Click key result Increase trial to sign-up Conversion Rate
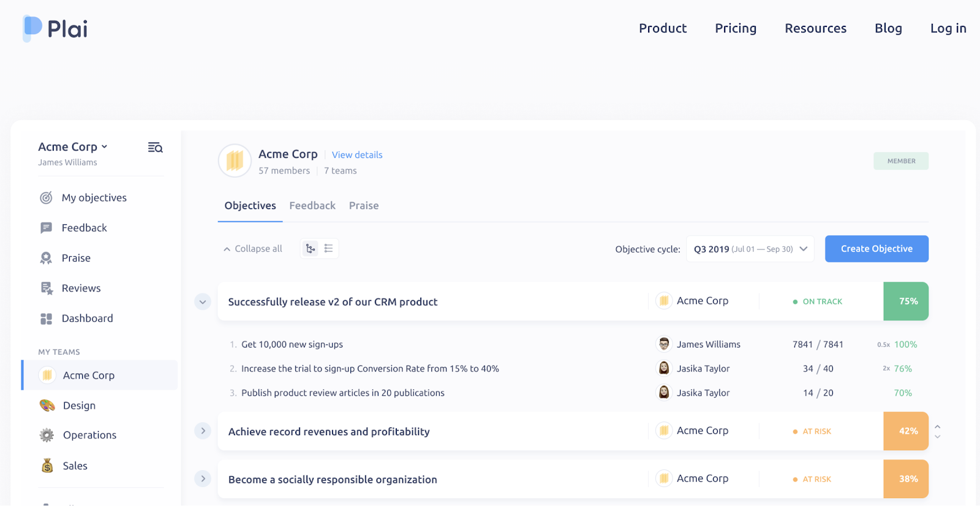Image resolution: width=980 pixels, height=508 pixels. click(x=370, y=369)
